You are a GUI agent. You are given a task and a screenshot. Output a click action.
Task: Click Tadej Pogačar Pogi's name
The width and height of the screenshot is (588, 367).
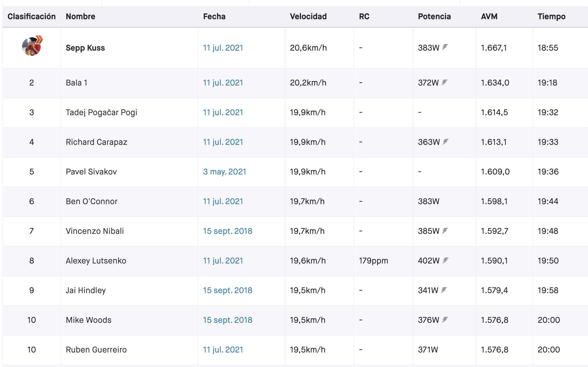101,112
